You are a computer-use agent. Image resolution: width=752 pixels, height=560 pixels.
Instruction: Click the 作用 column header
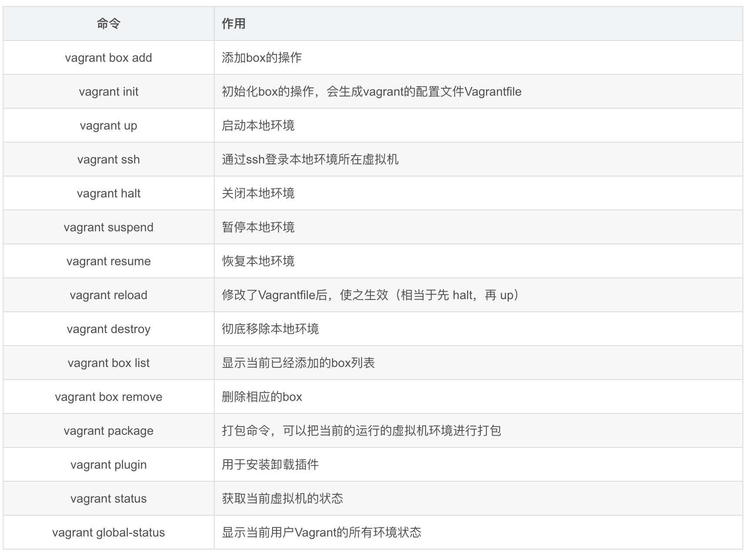[x=234, y=24]
